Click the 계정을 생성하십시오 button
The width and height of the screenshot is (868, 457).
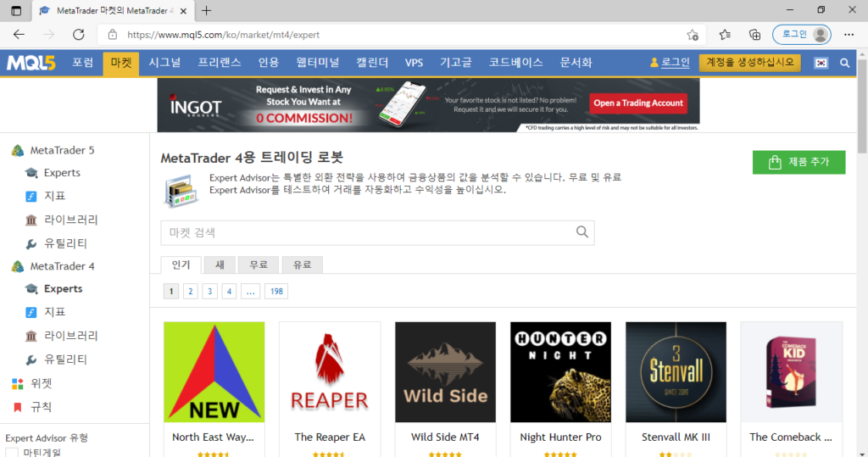coord(749,63)
